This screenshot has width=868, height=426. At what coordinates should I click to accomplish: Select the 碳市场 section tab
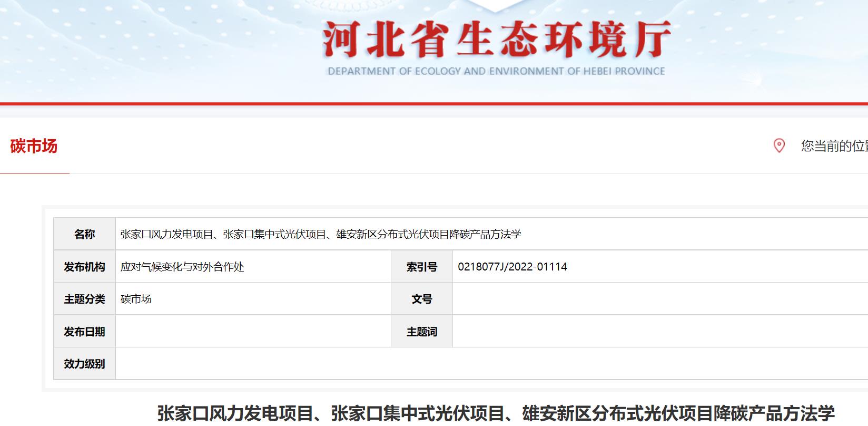pos(34,147)
